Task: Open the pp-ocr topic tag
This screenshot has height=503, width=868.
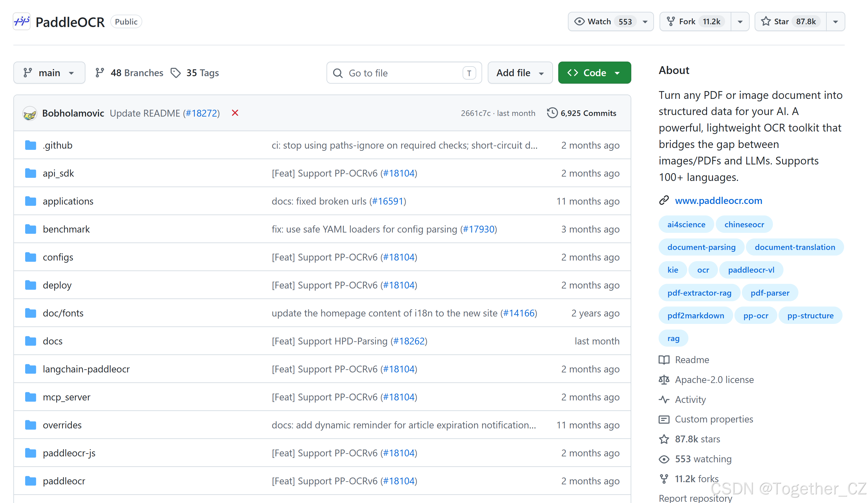Action: pos(755,316)
